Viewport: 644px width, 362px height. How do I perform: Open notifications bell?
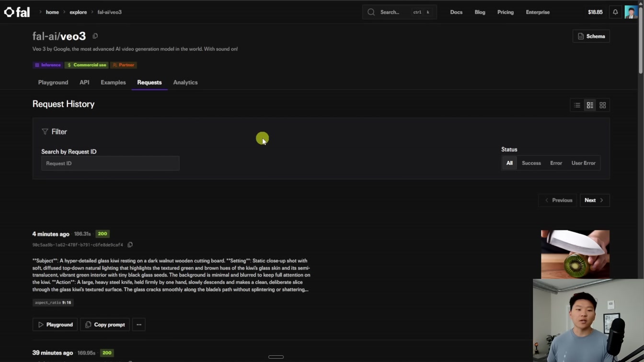(x=615, y=12)
